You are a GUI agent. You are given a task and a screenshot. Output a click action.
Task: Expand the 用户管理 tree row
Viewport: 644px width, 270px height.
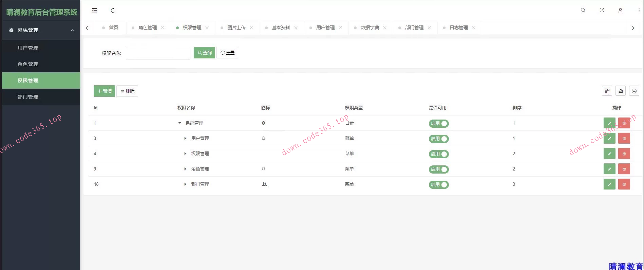[185, 138]
